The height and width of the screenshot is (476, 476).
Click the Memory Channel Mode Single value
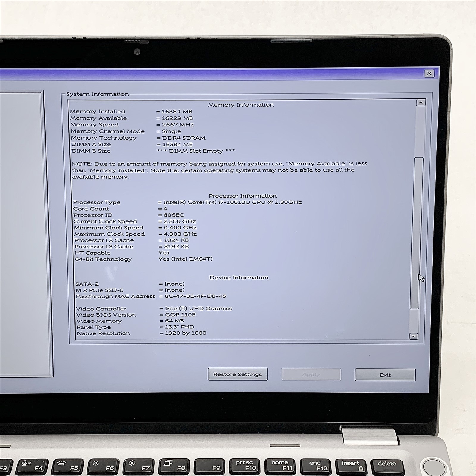(x=171, y=131)
